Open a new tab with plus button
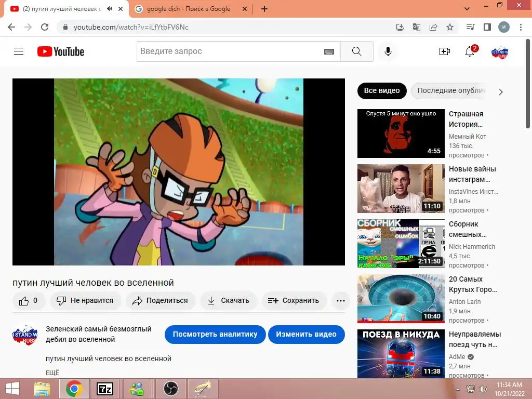532x399 pixels. tap(264, 9)
